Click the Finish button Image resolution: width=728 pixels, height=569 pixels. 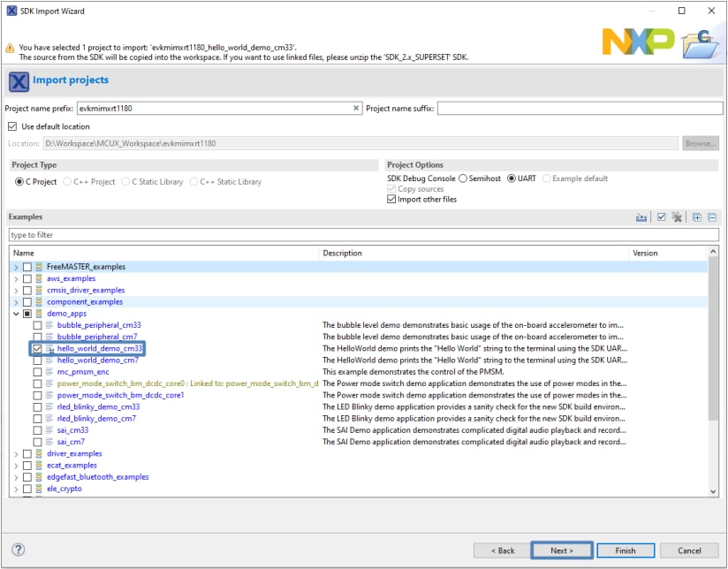(626, 550)
